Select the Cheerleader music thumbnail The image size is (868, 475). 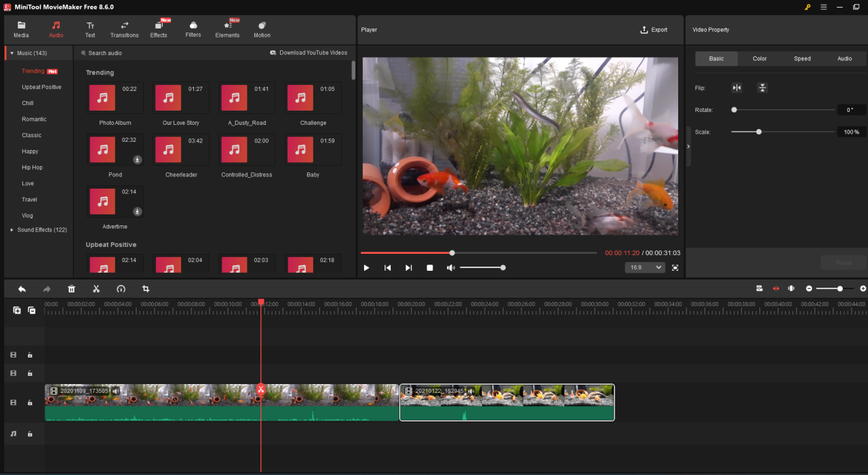tap(181, 150)
